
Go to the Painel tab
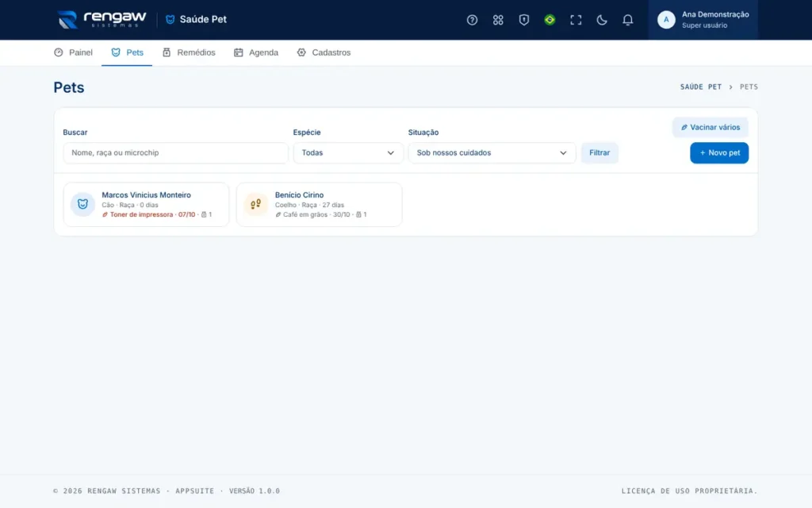(x=73, y=52)
